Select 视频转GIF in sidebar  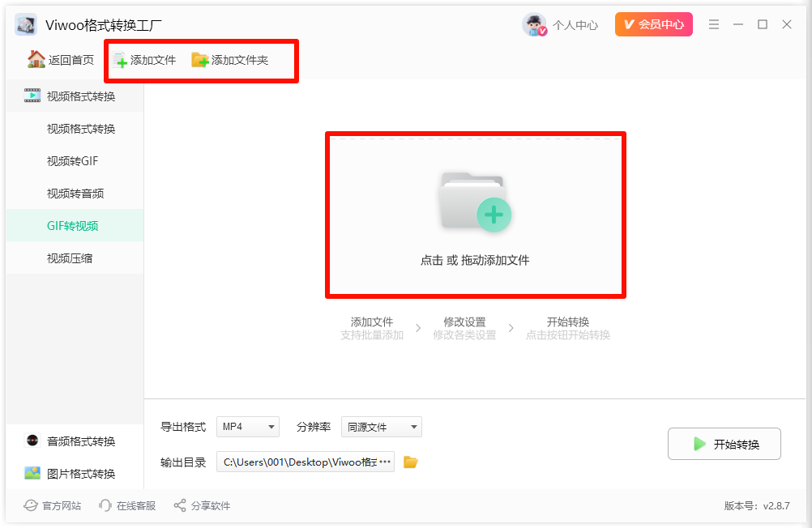pos(75,161)
